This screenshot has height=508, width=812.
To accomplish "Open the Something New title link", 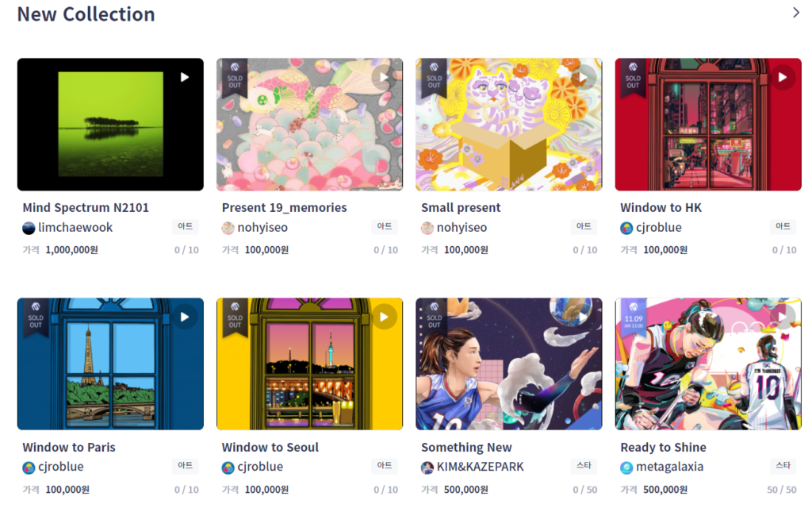I will click(x=466, y=448).
